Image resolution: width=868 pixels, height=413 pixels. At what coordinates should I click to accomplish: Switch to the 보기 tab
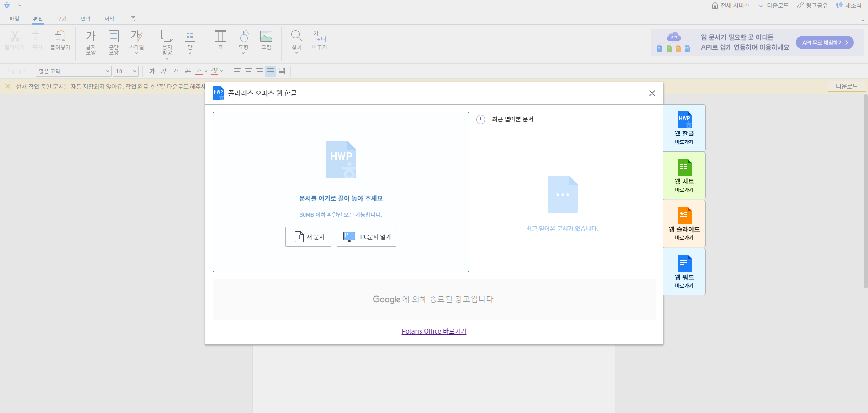62,19
